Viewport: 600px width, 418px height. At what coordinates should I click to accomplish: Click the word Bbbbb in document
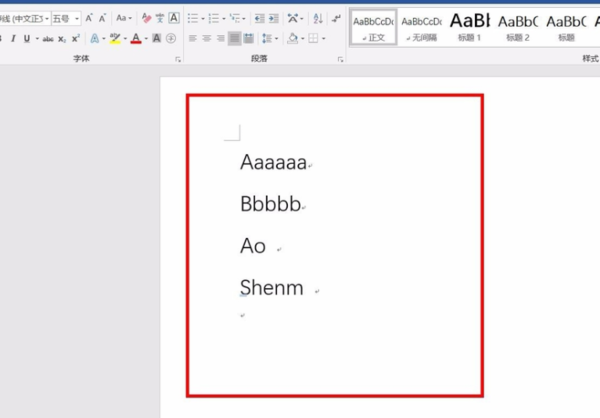270,204
